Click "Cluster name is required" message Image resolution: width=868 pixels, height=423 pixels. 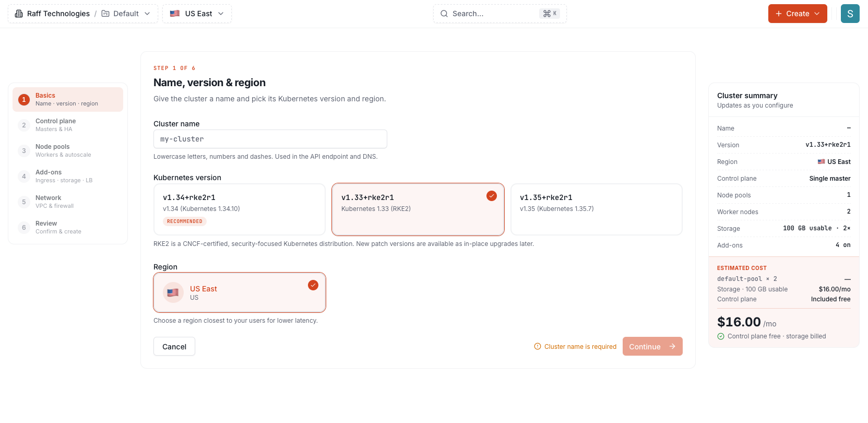tap(580, 347)
